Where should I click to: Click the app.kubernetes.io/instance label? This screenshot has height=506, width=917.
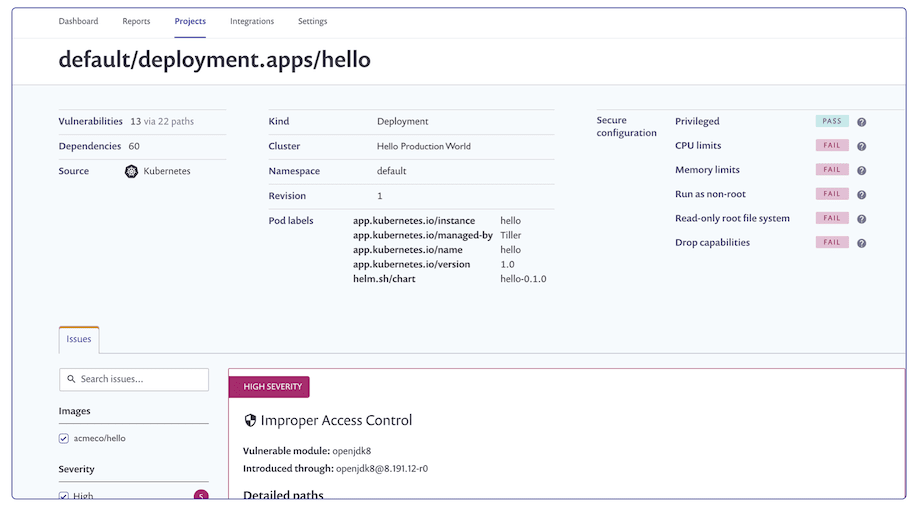pos(414,221)
